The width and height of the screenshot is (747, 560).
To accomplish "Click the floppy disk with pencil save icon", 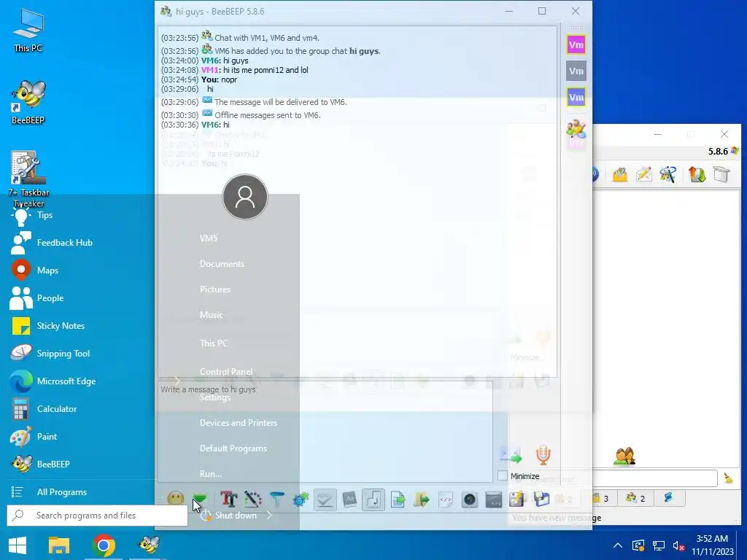I will [517, 499].
